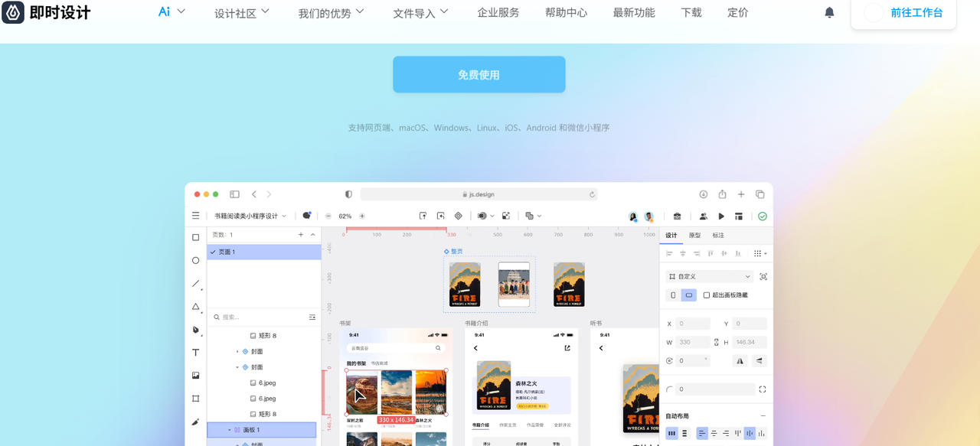Click the W width field showing 330

tap(692, 342)
